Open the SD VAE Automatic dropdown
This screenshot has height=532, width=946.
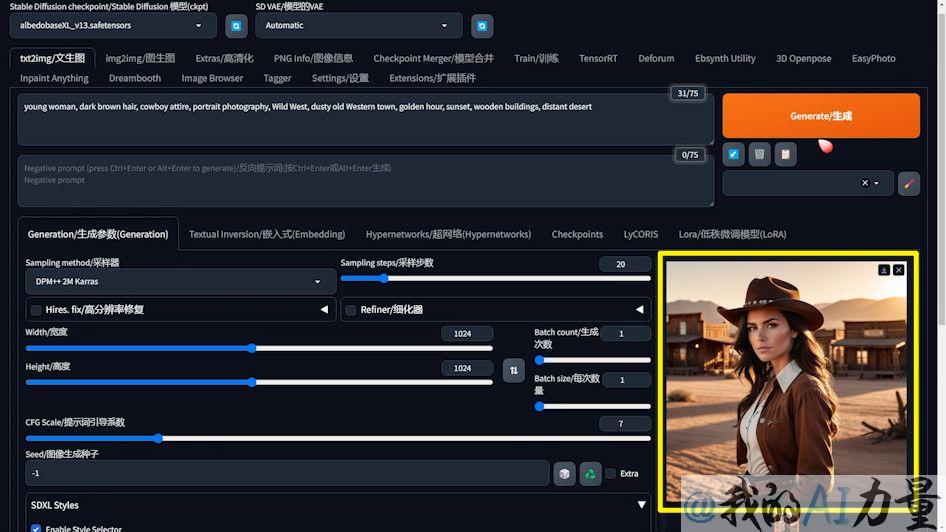click(358, 26)
